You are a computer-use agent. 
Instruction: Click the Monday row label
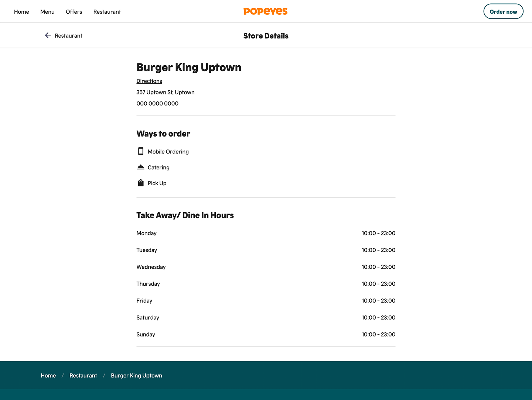point(147,233)
